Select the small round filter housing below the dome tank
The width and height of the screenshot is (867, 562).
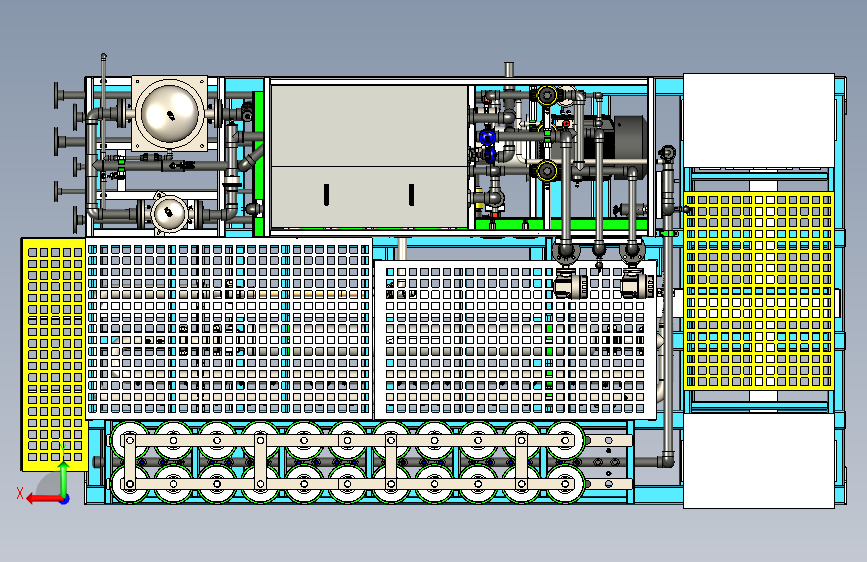(169, 213)
